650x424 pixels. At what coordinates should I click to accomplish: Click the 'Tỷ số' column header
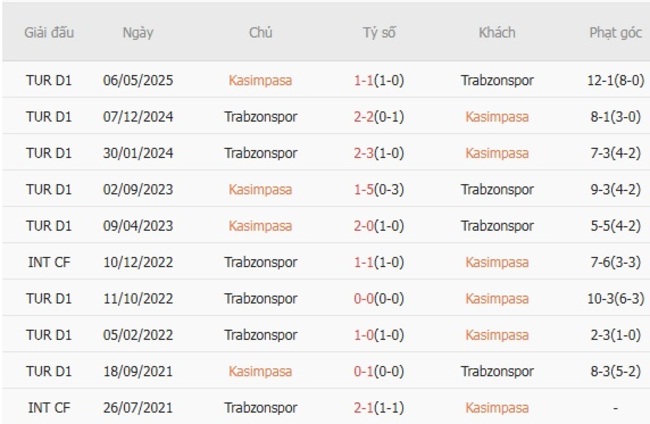click(379, 32)
